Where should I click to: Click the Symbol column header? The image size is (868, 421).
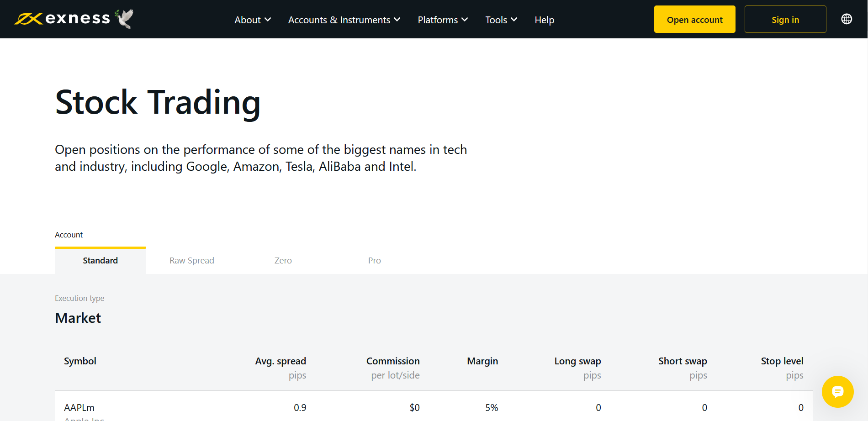click(x=80, y=361)
